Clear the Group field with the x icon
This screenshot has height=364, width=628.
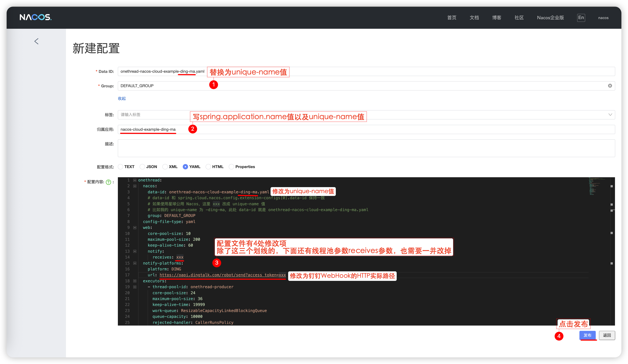tap(610, 86)
